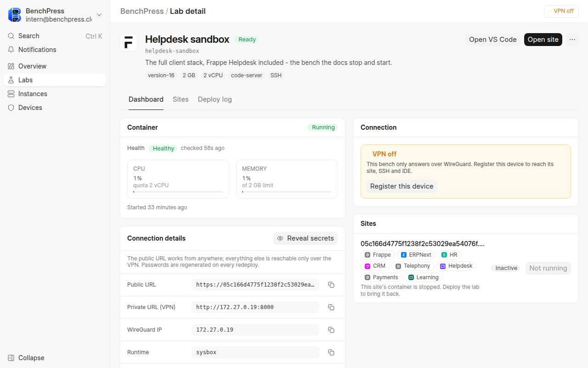The image size is (588, 368).
Task: Click Register this device
Action: click(402, 186)
